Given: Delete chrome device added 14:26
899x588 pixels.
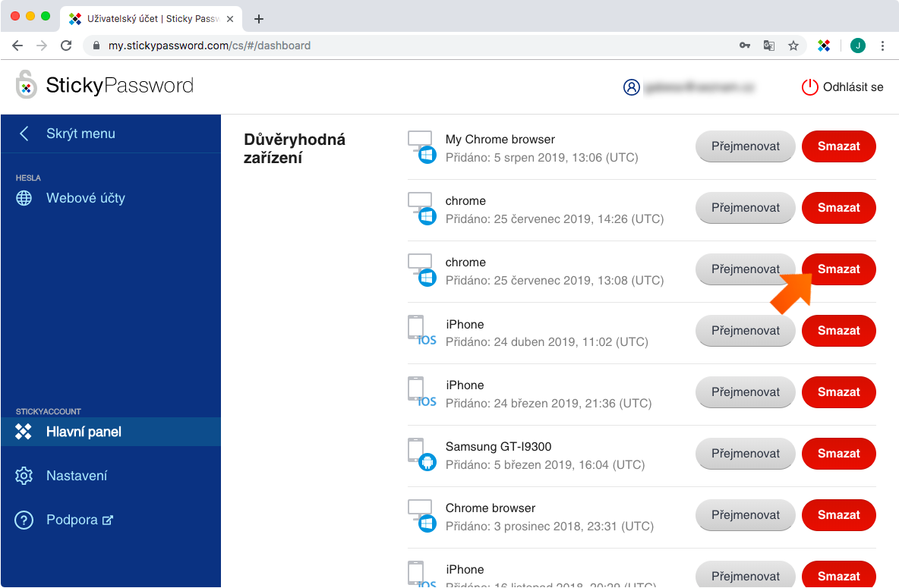Looking at the screenshot, I should coord(839,207).
